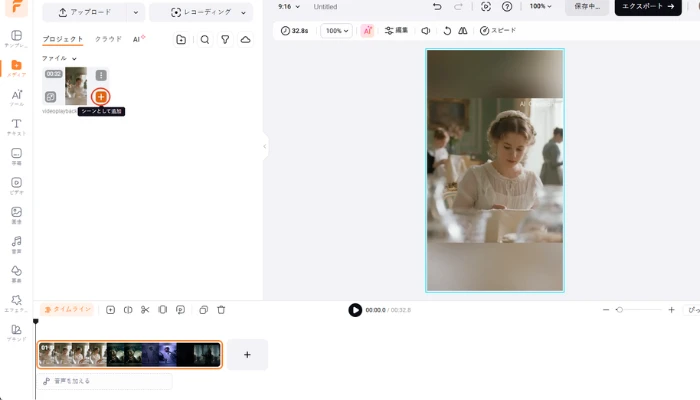Click the undo arrow in top bar
This screenshot has height=400, width=700.
click(437, 7)
